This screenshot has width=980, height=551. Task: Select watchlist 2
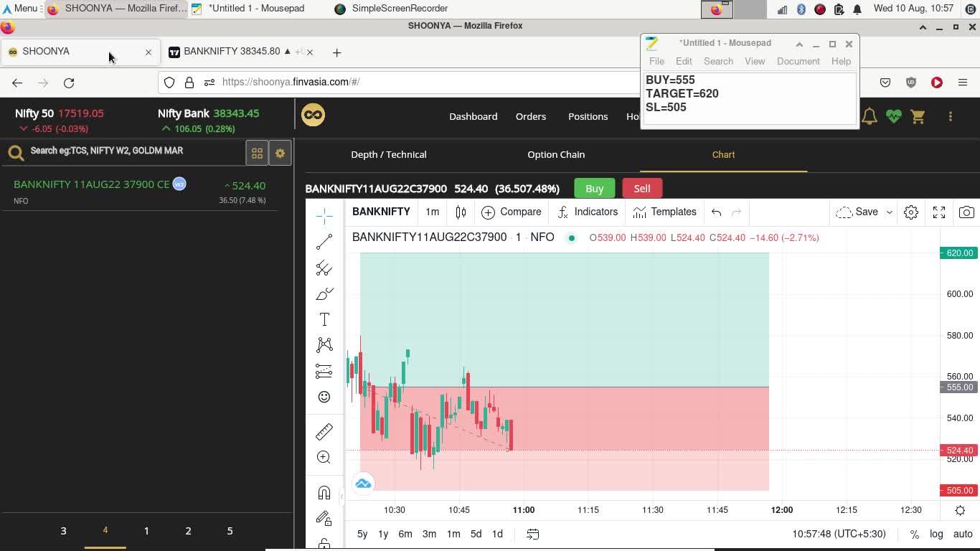pyautogui.click(x=188, y=531)
